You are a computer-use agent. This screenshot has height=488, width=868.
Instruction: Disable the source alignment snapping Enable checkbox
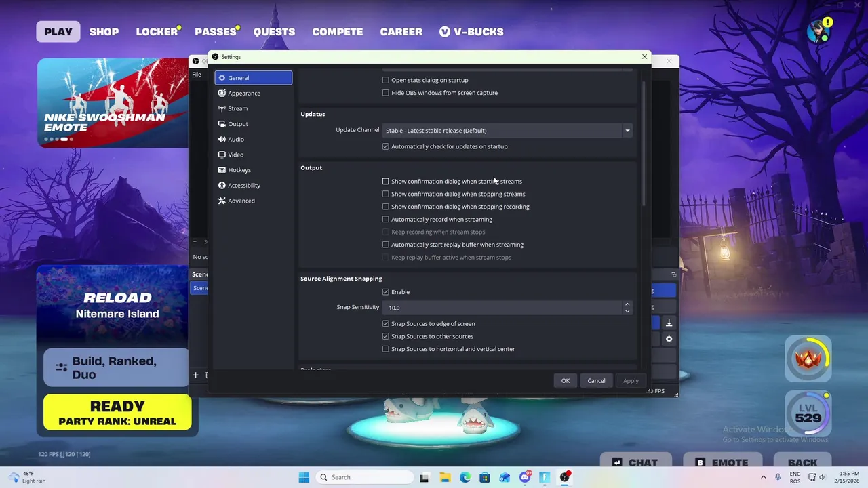pyautogui.click(x=386, y=292)
